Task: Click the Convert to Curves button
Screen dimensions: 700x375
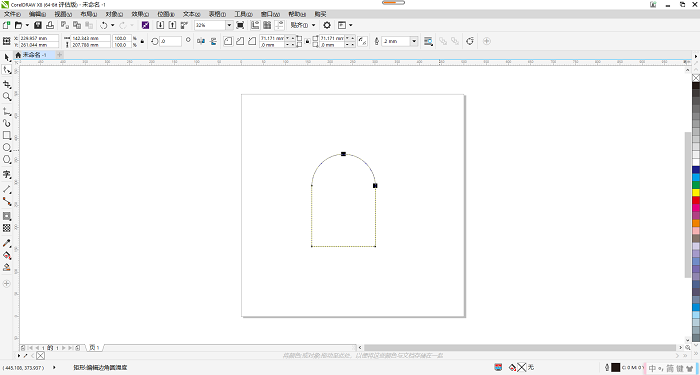Action: tap(470, 41)
